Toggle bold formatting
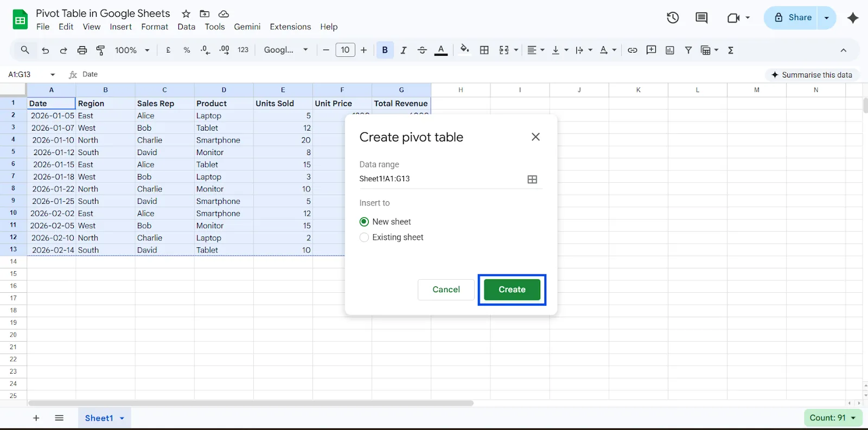The height and width of the screenshot is (430, 868). pyautogui.click(x=385, y=50)
